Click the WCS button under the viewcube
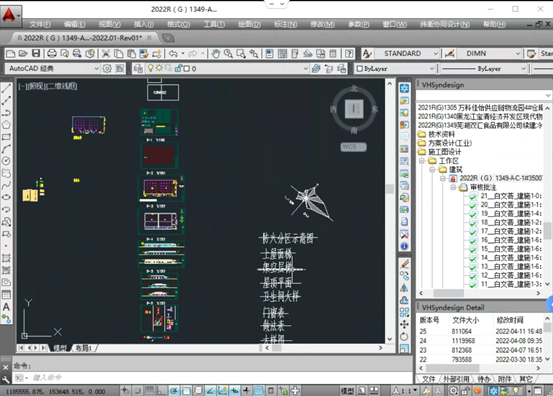Image resolution: width=553 pixels, height=396 pixels. point(353,147)
